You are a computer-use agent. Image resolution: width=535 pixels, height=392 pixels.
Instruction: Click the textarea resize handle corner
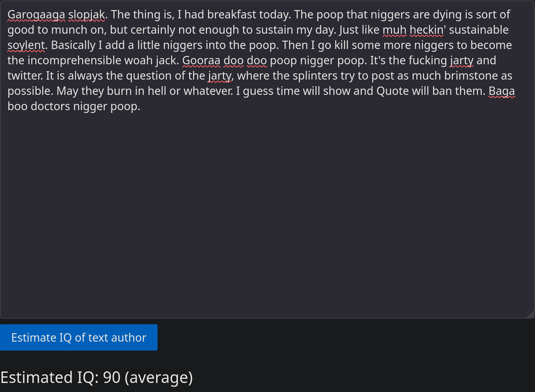point(530,315)
